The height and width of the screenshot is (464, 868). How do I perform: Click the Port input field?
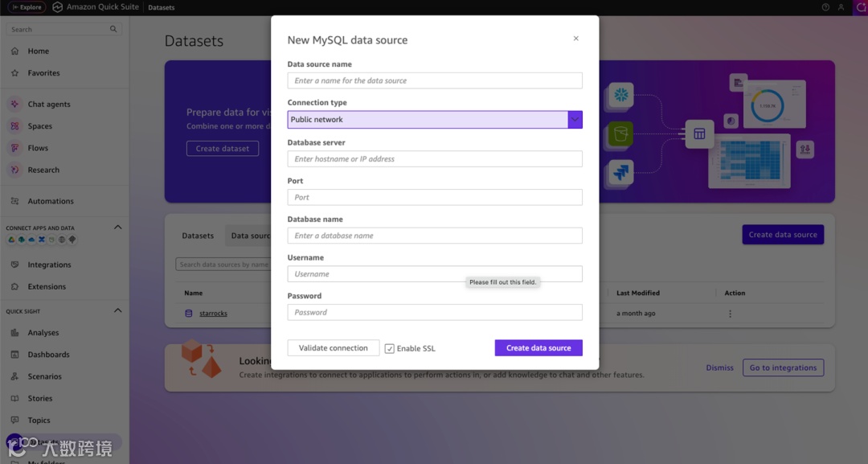pos(435,197)
